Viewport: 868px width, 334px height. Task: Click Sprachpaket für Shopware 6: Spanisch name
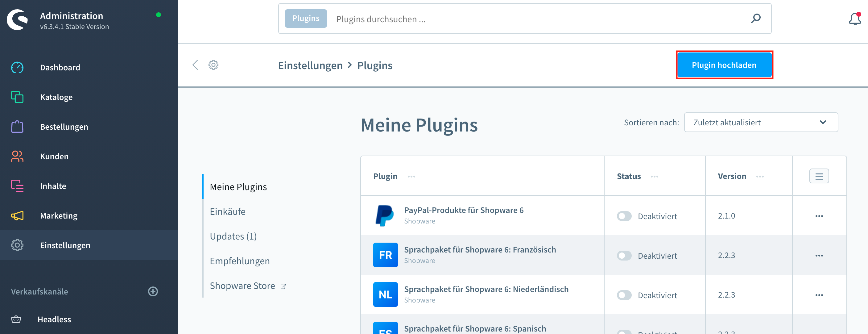click(x=475, y=329)
